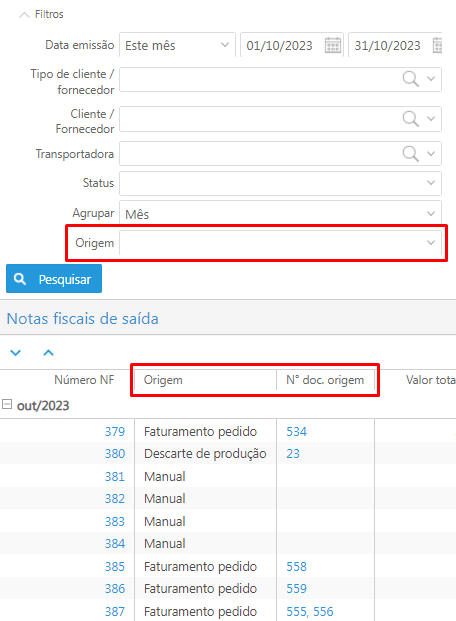Open calendar picker for end date 31/10/2023
This screenshot has width=456, height=621.
click(x=437, y=45)
